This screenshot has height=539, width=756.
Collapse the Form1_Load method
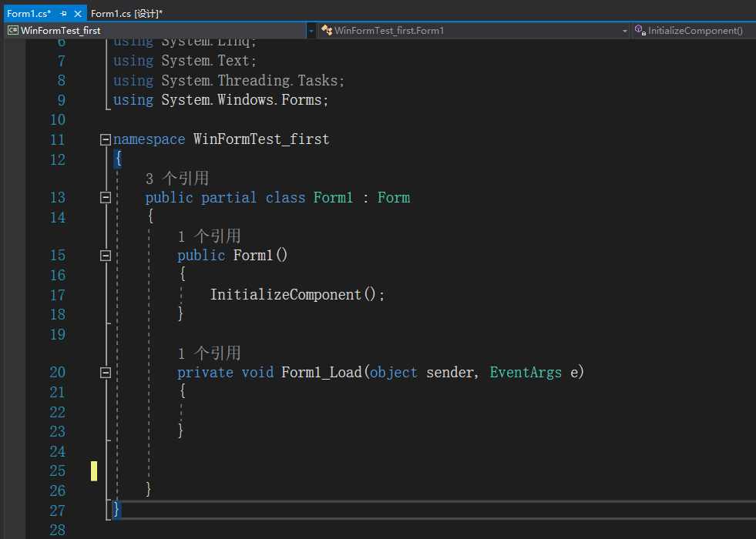[x=105, y=372]
